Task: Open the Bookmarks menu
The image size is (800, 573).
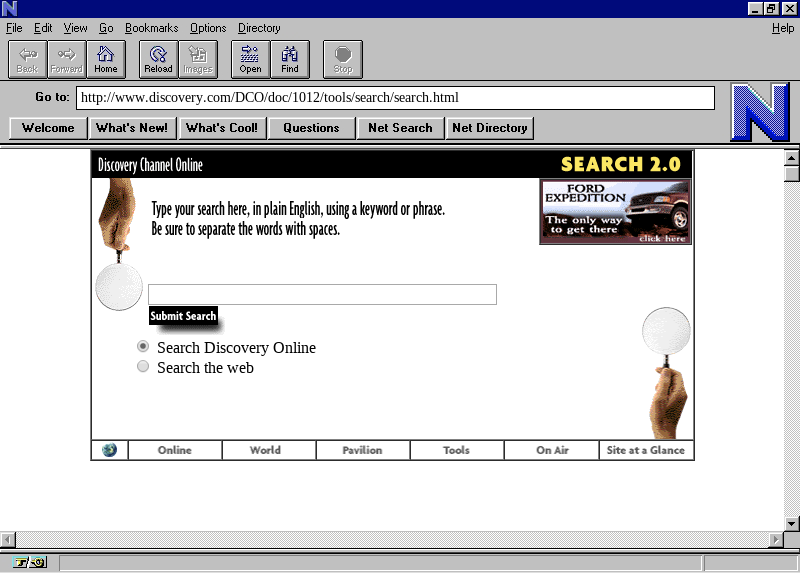Action: click(x=151, y=28)
